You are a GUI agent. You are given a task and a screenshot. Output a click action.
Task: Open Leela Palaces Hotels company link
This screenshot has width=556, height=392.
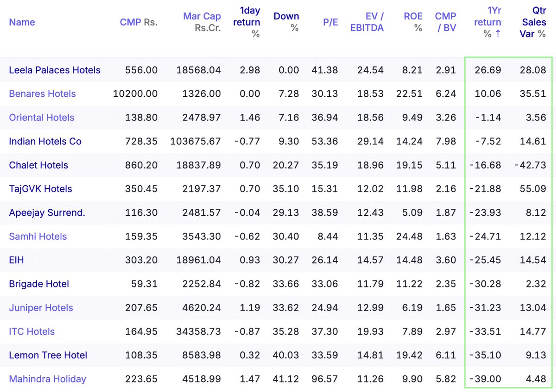tap(55, 70)
